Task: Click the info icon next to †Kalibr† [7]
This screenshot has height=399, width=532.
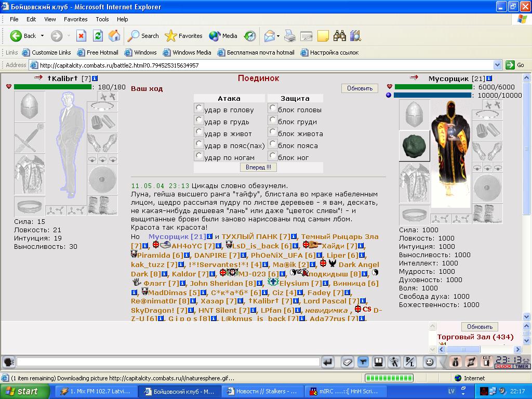Action: pos(95,78)
